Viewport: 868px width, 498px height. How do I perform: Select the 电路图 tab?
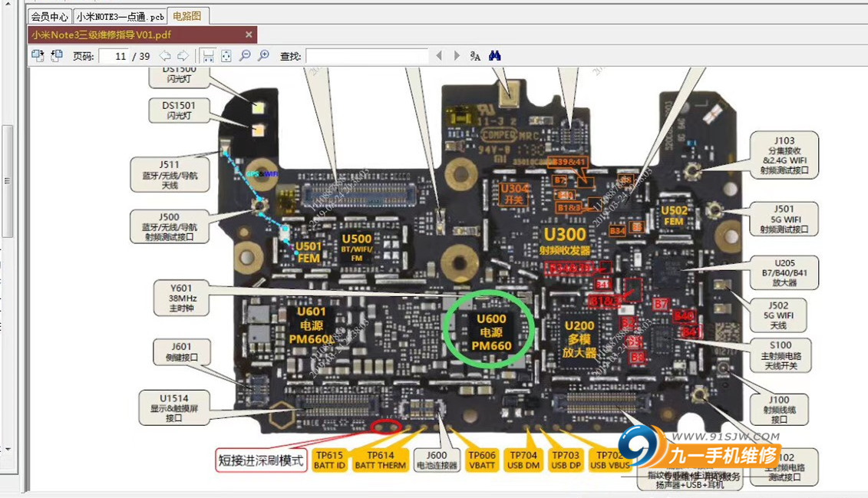pos(187,16)
